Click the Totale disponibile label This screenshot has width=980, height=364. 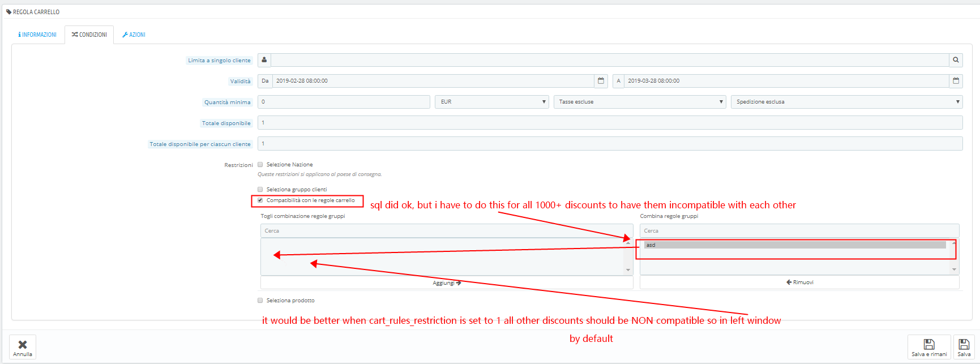226,123
